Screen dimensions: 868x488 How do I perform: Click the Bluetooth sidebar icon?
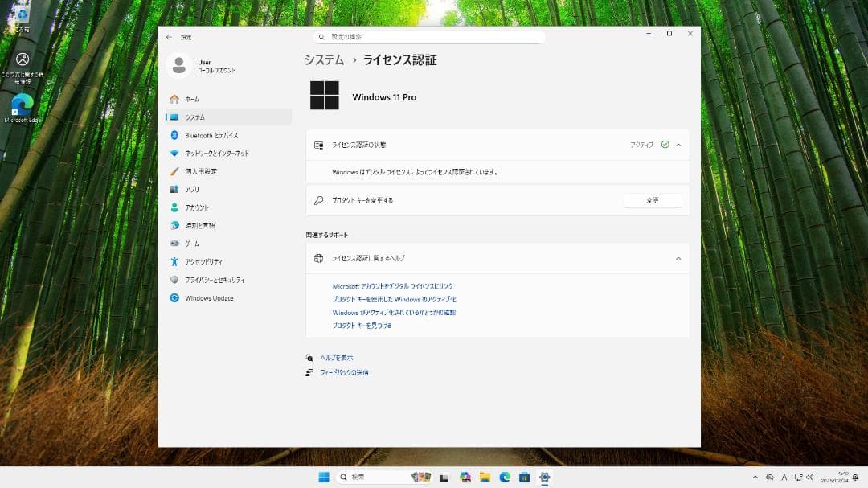coord(174,135)
